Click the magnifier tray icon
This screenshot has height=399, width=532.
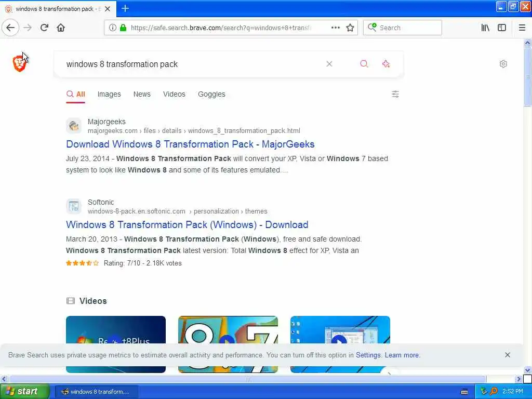[494, 391]
